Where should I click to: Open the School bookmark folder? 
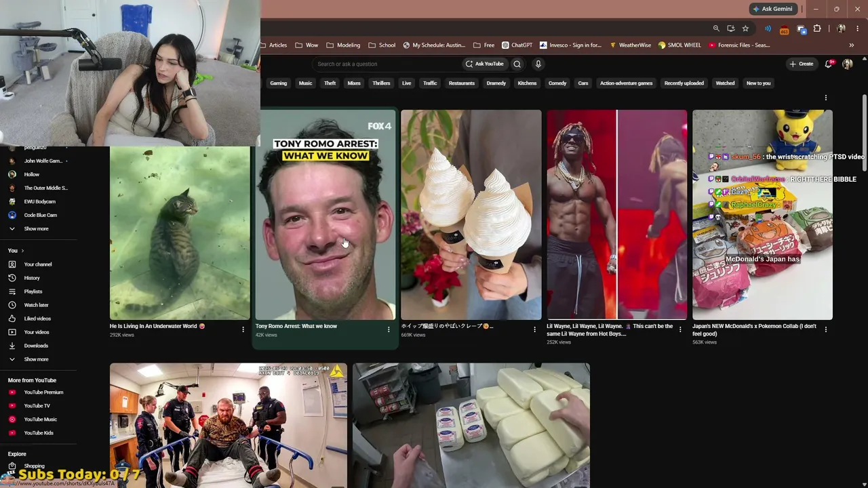[x=382, y=45]
